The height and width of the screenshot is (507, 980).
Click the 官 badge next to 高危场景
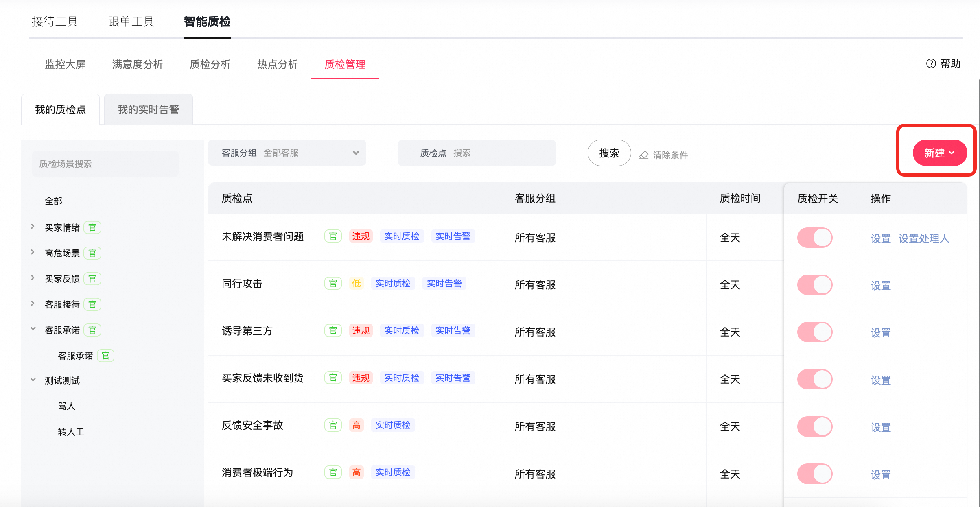coord(92,253)
